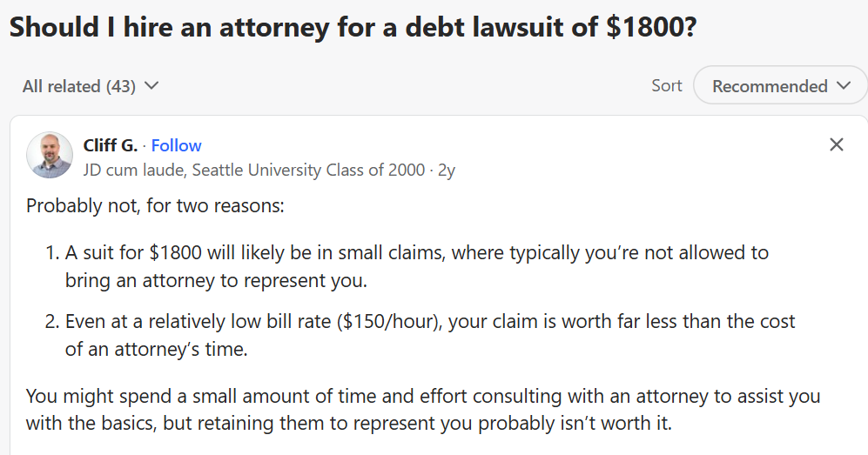Click the chevron inside the Recommended button

843,86
